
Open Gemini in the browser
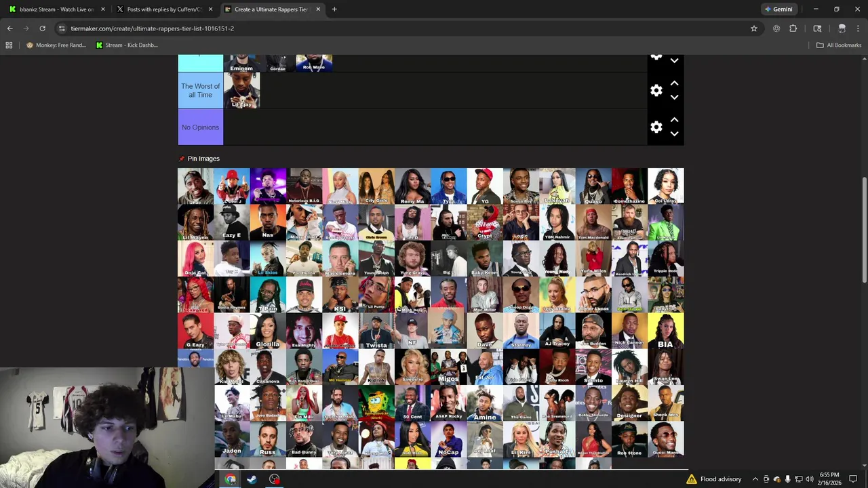(x=778, y=9)
